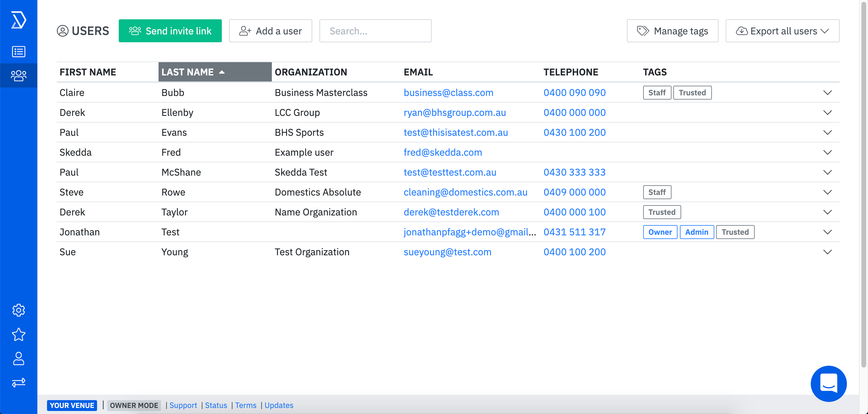Viewport: 868px width, 414px height.
Task: Open email derek@testderek.com
Action: 451,212
